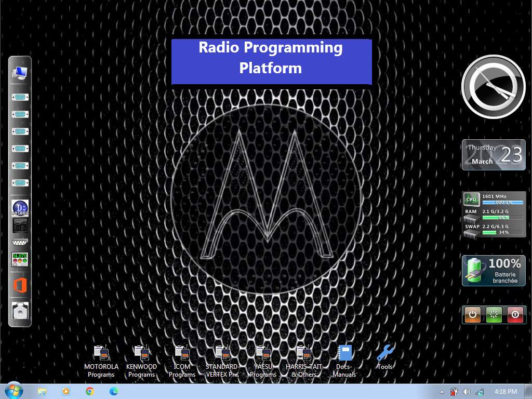Screen dimensions: 532x399
Task: Click the red shutdown gadget button
Action: [x=515, y=314]
